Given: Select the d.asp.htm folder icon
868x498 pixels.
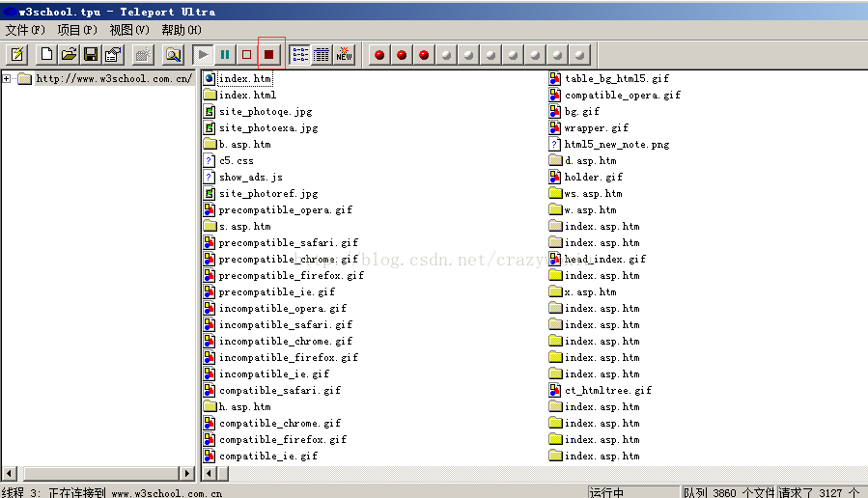Looking at the screenshot, I should point(554,160).
